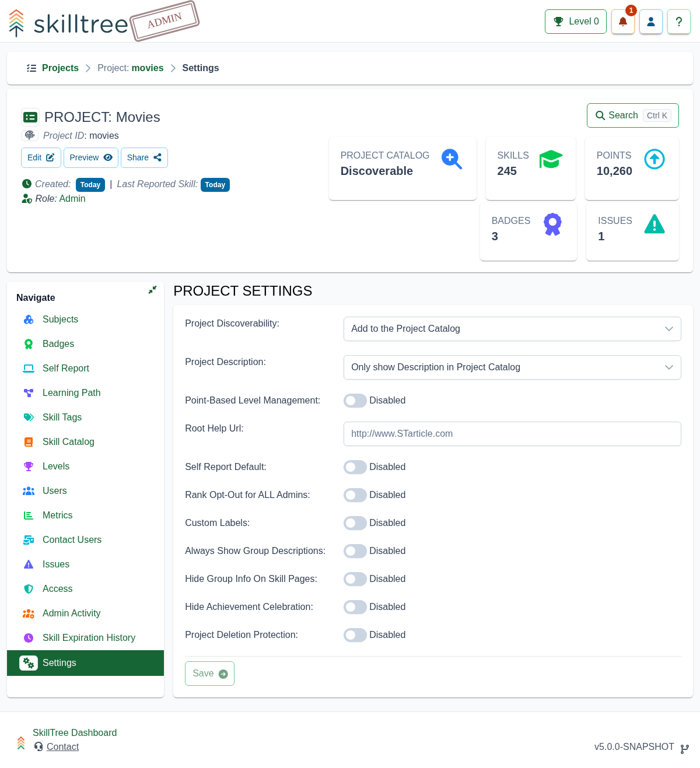Toggle Always Show Group Descriptions
Image resolution: width=700 pixels, height=768 pixels.
355,551
